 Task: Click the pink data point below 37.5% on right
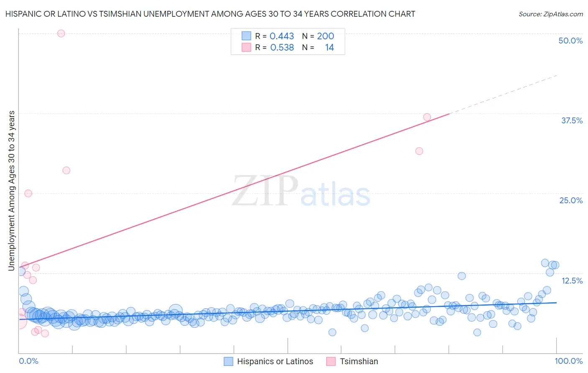pyautogui.click(x=419, y=151)
